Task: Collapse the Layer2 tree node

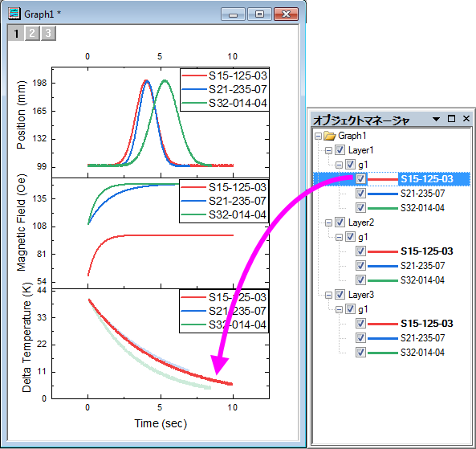Action: click(x=328, y=222)
